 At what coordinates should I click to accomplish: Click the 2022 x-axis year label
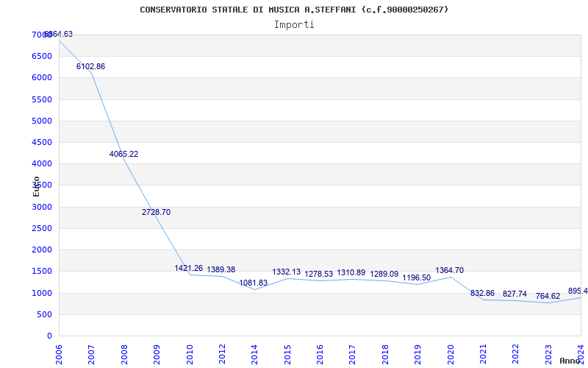(x=516, y=354)
